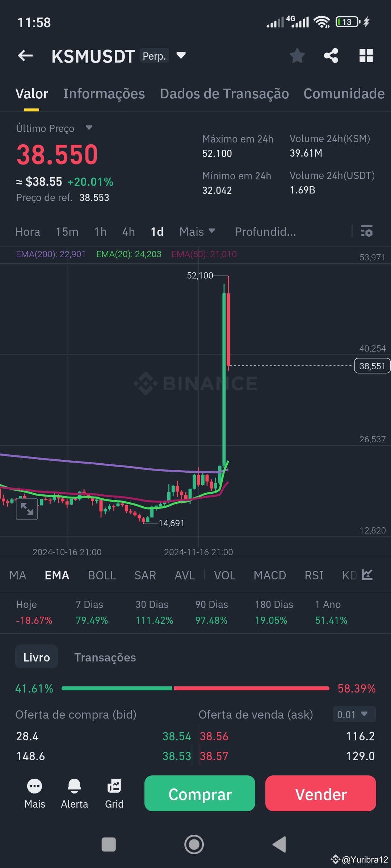This screenshot has height=868, width=391.
Task: Open the Último Preço dropdown arrow
Action: click(89, 128)
